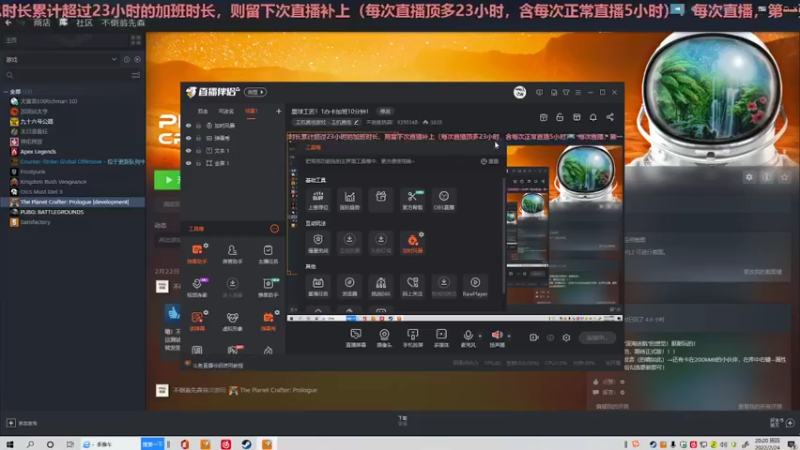Toggle visibility of the second source layer
The width and height of the screenshot is (800, 450).
point(188,138)
